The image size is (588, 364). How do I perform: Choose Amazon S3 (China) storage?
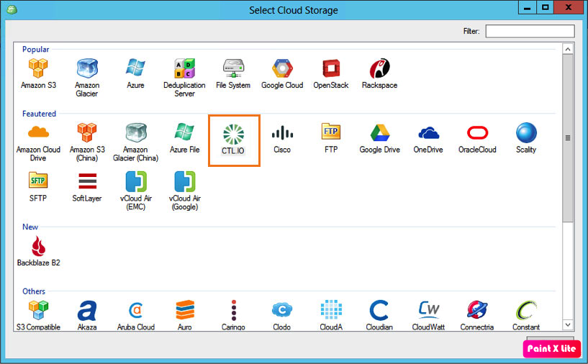tap(87, 132)
